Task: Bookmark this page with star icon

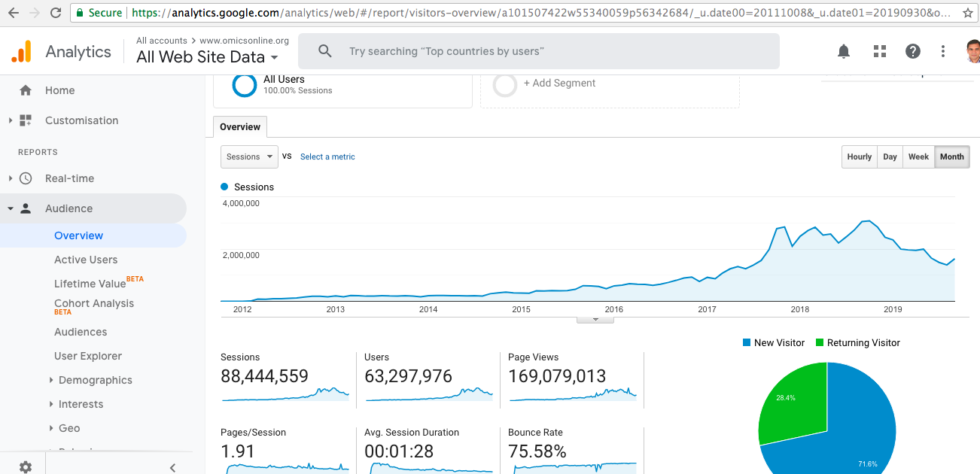Action: [968, 13]
